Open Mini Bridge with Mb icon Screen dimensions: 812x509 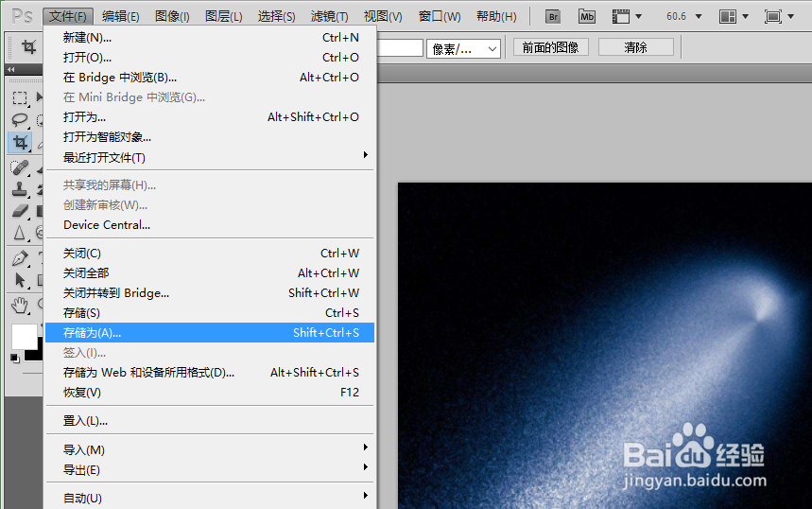tap(586, 17)
